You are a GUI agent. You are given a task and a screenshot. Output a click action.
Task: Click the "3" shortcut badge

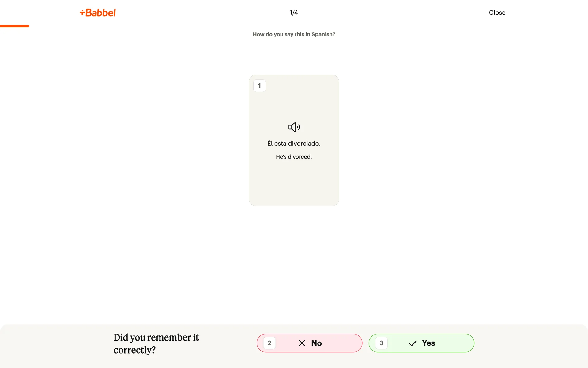point(381,343)
